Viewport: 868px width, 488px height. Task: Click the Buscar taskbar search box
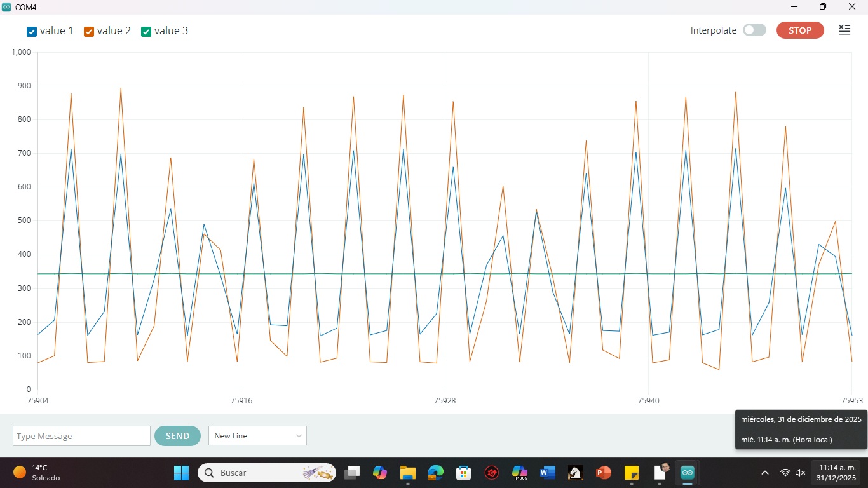(267, 473)
